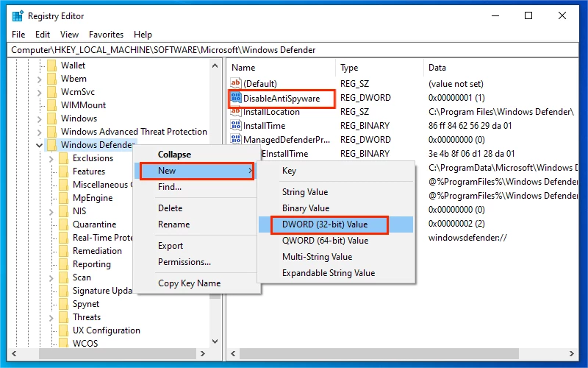Choose Delete in the context menu
The width and height of the screenshot is (588, 368).
point(197,208)
